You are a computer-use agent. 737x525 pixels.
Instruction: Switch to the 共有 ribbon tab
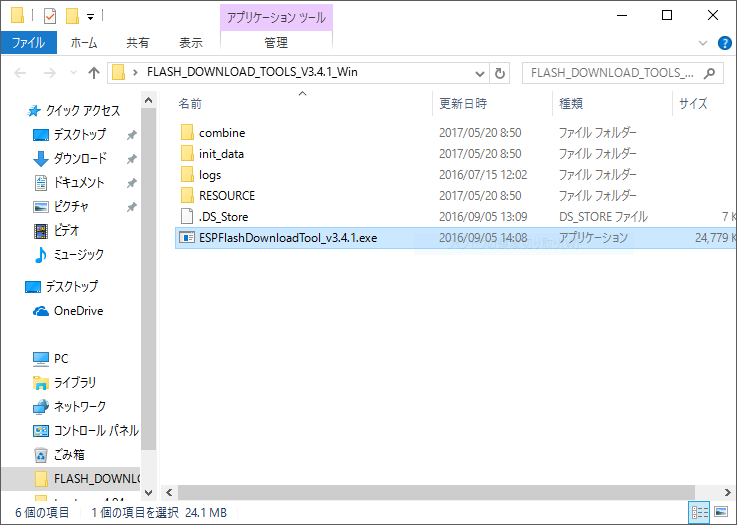click(138, 43)
